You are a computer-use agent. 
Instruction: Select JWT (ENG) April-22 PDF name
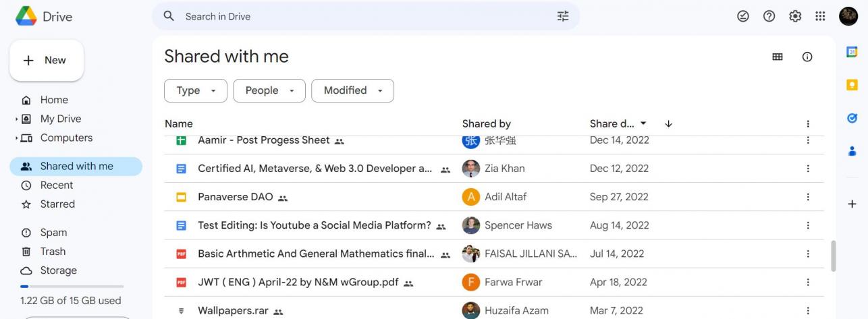pos(298,282)
